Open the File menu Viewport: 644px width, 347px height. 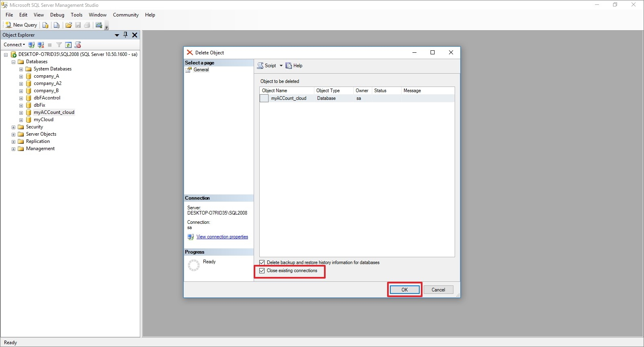click(9, 15)
